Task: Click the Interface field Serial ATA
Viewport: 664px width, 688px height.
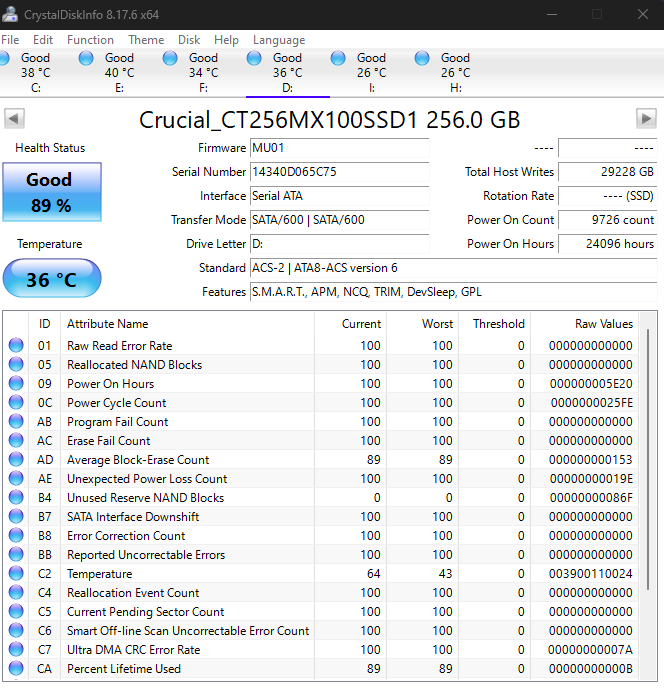Action: click(340, 196)
